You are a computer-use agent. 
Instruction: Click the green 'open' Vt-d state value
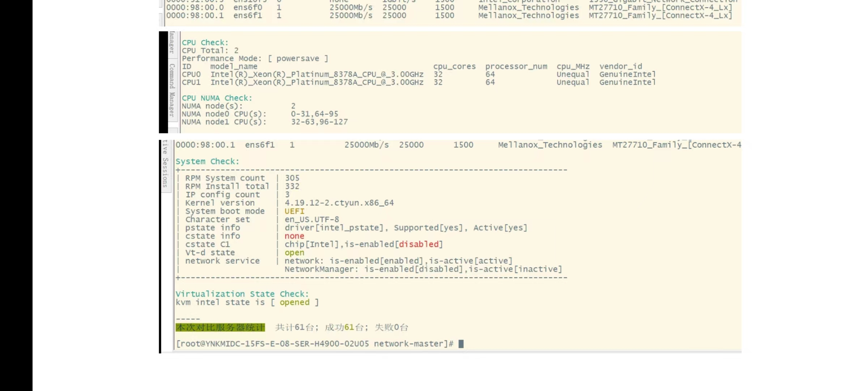(x=294, y=253)
